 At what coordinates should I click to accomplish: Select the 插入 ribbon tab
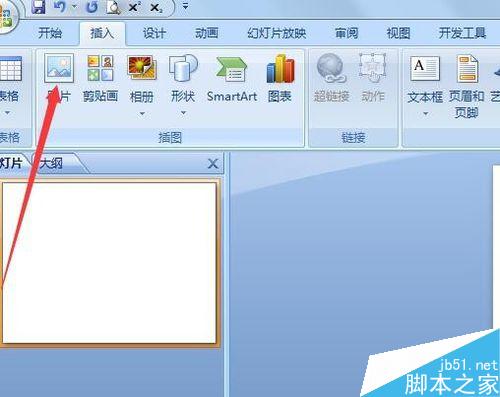[x=102, y=33]
